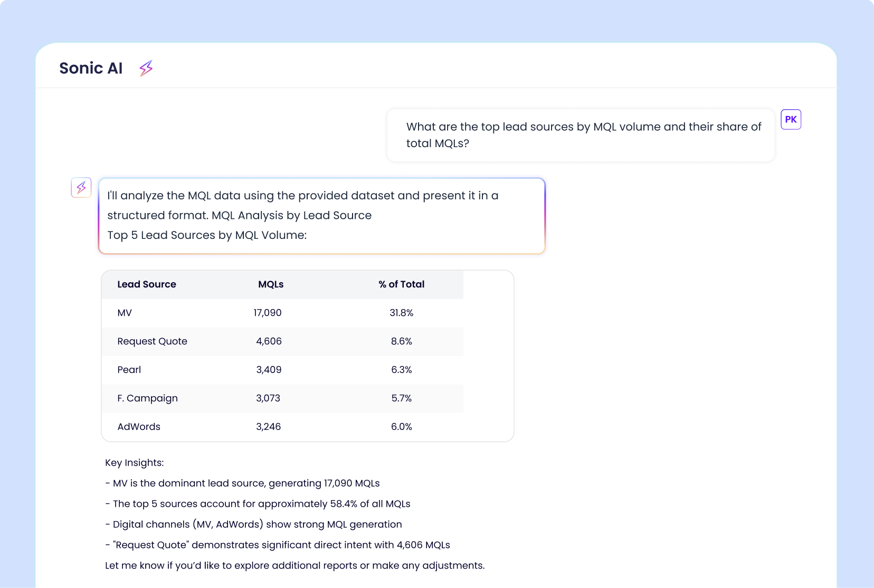Click the closing 'Let me know' line
This screenshot has height=588, width=874.
pyautogui.click(x=294, y=565)
